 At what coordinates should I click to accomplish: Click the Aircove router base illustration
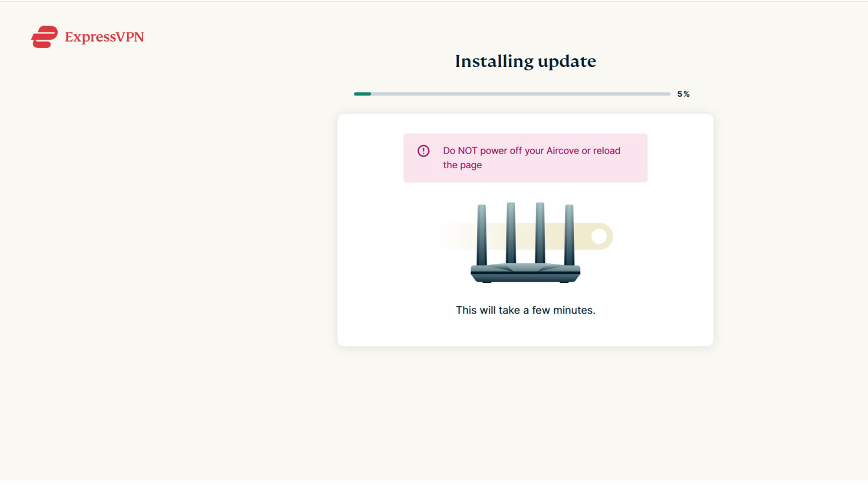(x=525, y=273)
